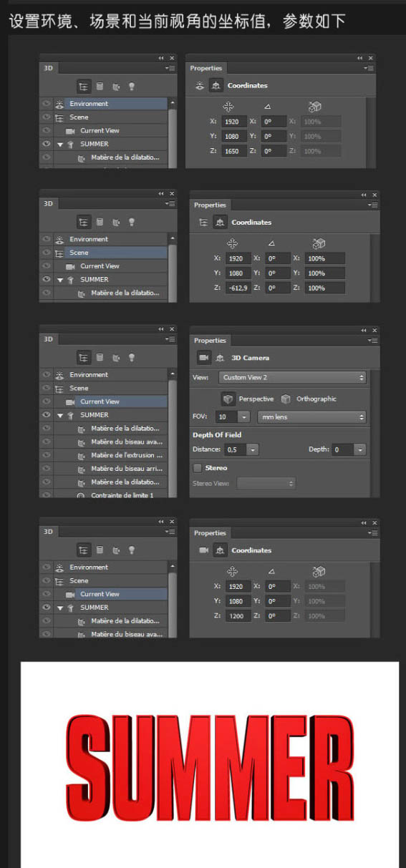
Task: Open the Depth slider dropdown
Action: click(359, 449)
